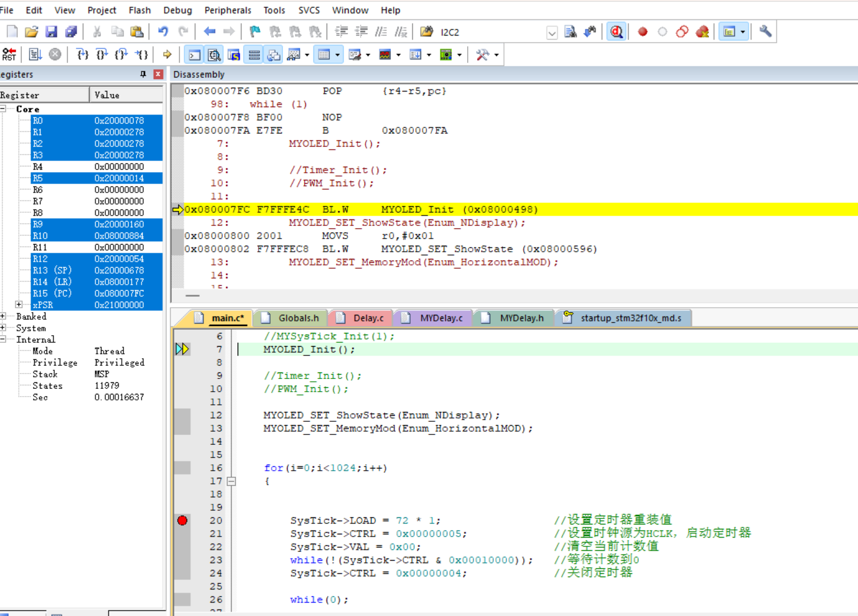Expand the System register group
Image resolution: width=858 pixels, height=616 pixels.
coord(3,328)
